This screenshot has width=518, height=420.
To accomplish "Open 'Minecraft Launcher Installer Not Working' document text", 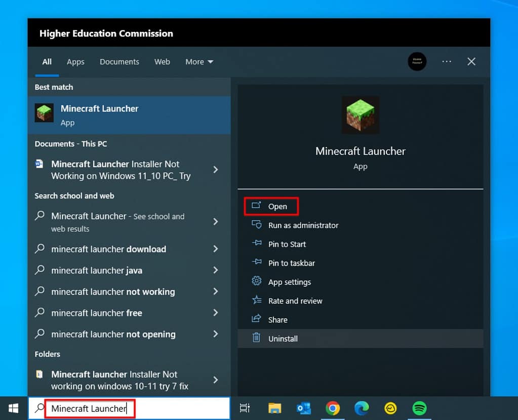I will click(121, 170).
